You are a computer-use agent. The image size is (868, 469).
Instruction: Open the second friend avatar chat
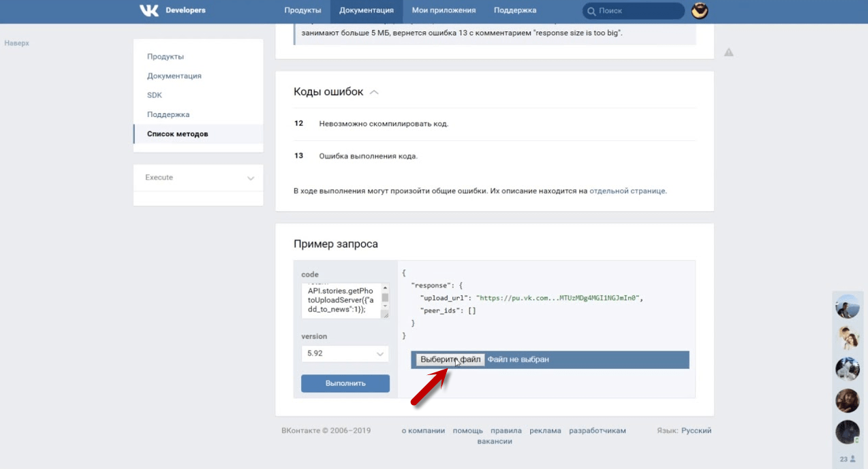[847, 338]
